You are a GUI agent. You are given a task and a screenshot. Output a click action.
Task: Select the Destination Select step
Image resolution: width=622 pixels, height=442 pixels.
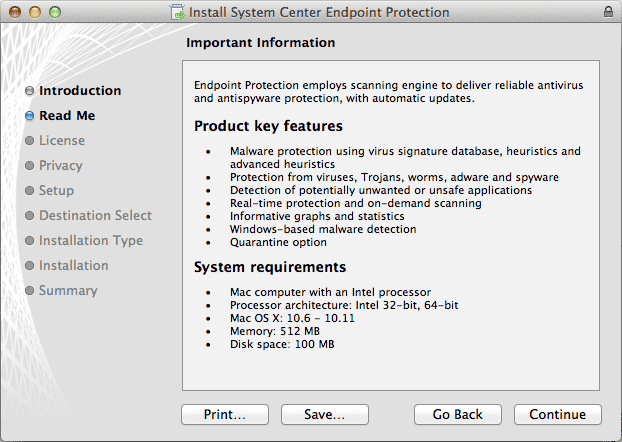[95, 215]
